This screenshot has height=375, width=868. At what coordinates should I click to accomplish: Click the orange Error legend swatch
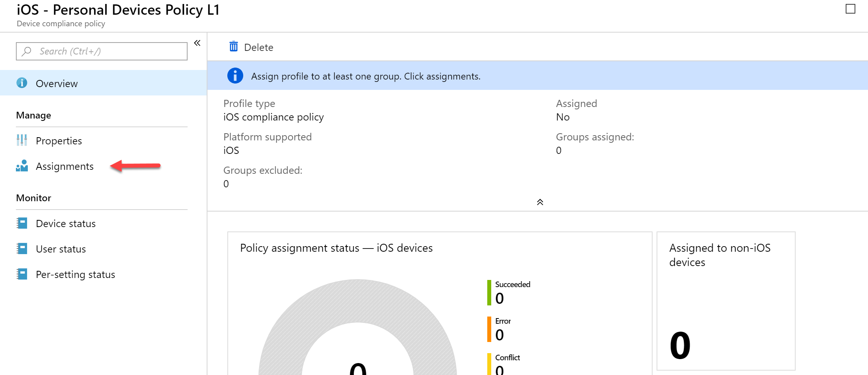[x=489, y=329]
